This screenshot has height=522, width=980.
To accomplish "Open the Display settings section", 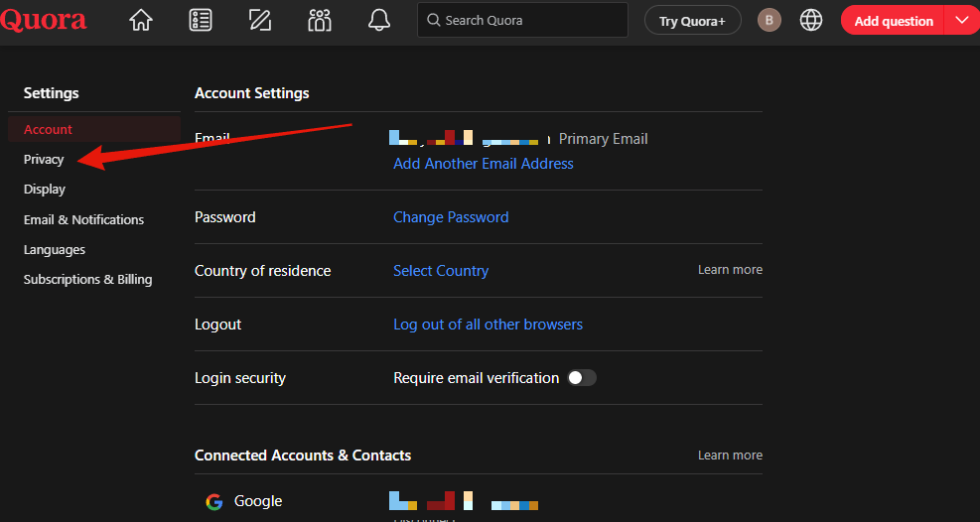I will [x=45, y=190].
